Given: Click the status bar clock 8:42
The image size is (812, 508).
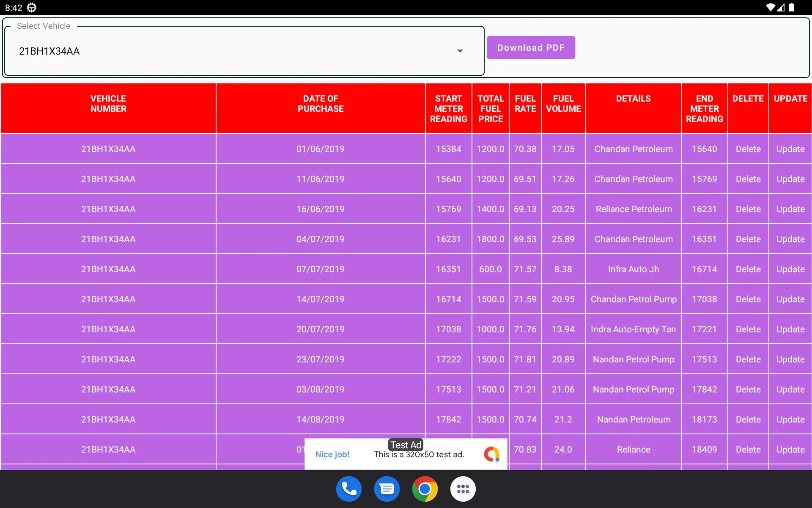Looking at the screenshot, I should click(14, 8).
